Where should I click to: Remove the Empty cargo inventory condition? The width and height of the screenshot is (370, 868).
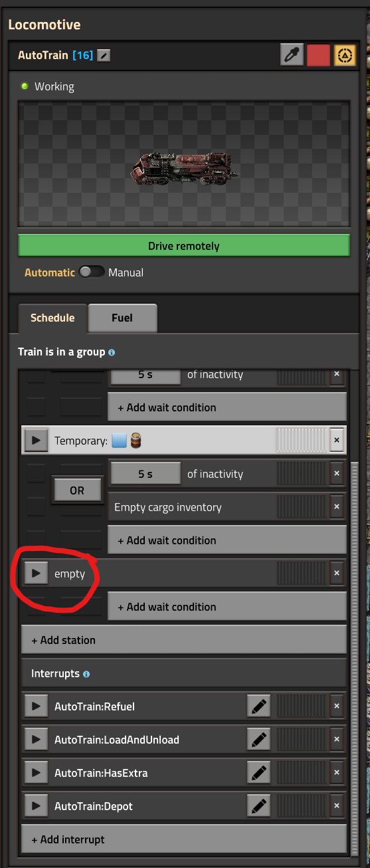pyautogui.click(x=337, y=507)
